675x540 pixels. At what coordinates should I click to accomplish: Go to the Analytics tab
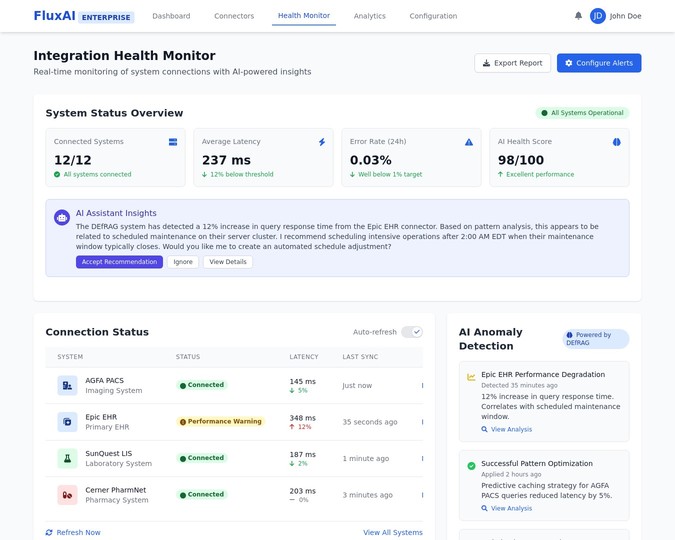tap(370, 16)
